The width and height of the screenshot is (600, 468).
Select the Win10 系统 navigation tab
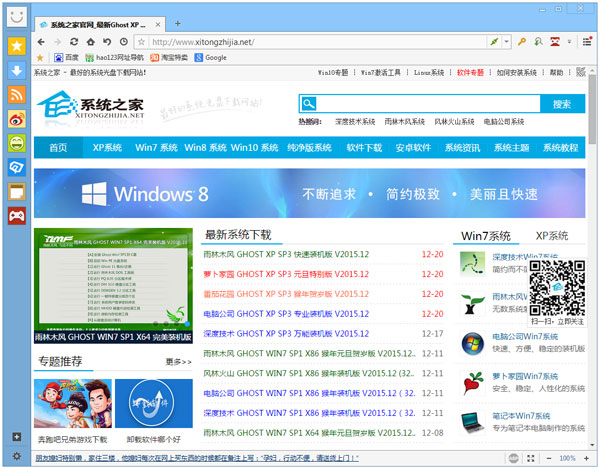point(254,148)
